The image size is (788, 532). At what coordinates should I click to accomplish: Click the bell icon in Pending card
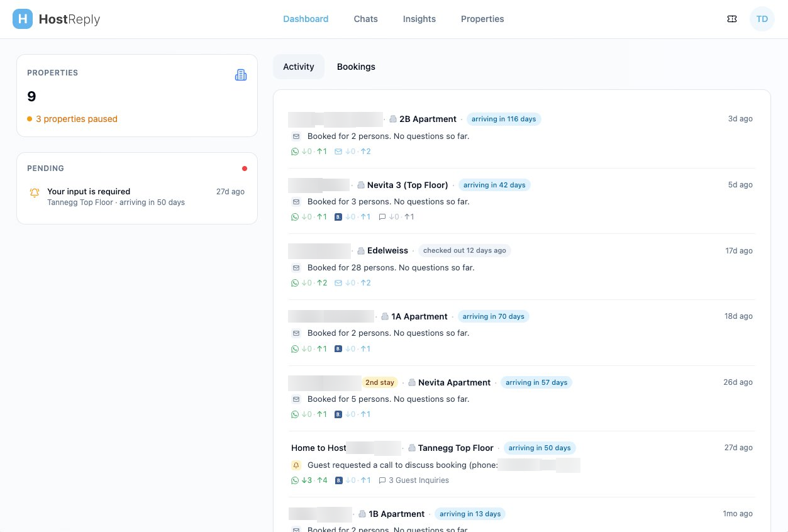tap(35, 192)
